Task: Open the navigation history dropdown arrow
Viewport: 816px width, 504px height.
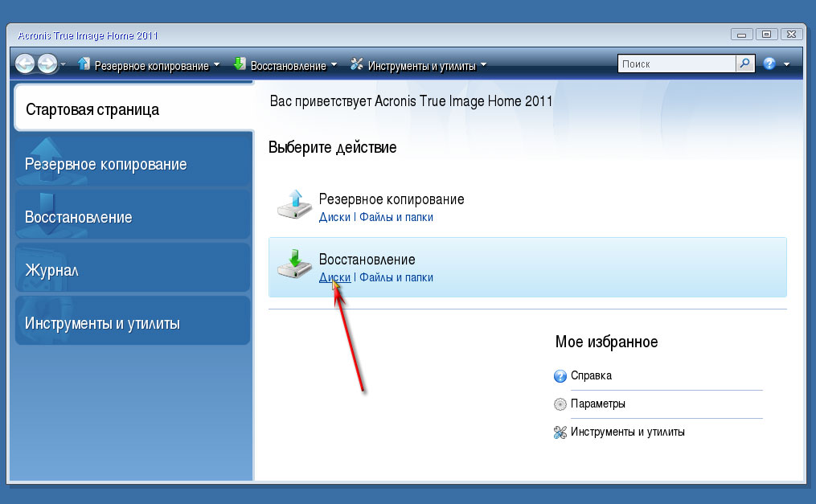Action: (x=63, y=64)
